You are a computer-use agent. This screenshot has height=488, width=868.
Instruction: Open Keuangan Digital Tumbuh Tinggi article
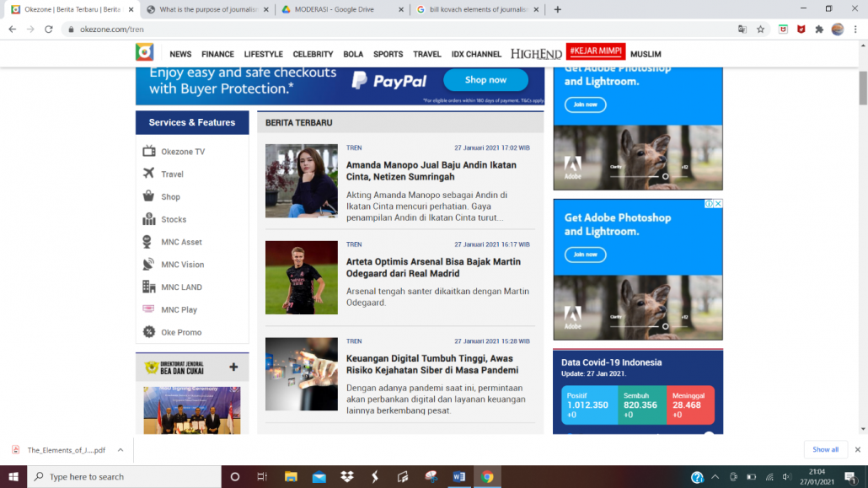click(x=432, y=364)
